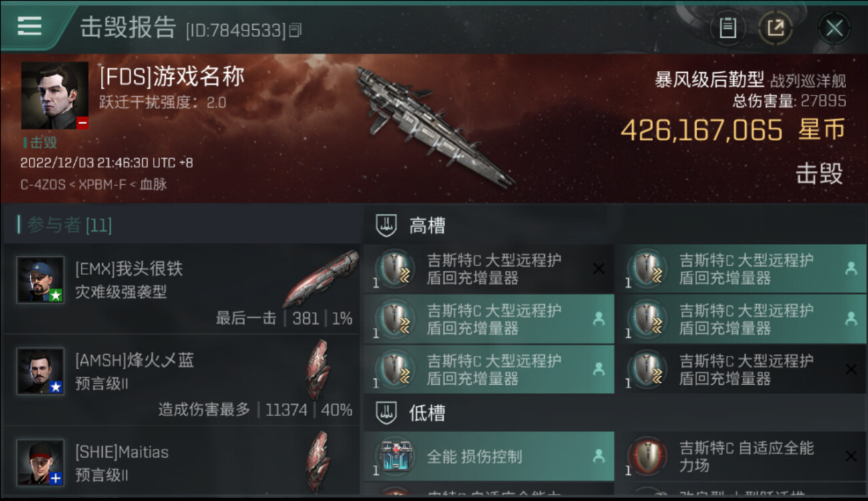Viewport: 868px width, 501px height.
Task: Open the [SHIE]Maitias pilot portrait
Action: tap(41, 462)
